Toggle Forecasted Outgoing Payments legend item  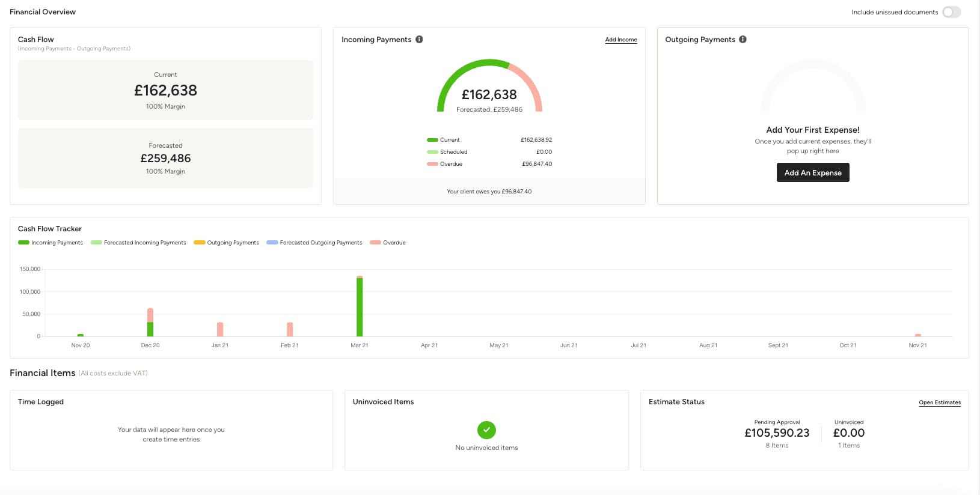pyautogui.click(x=314, y=243)
